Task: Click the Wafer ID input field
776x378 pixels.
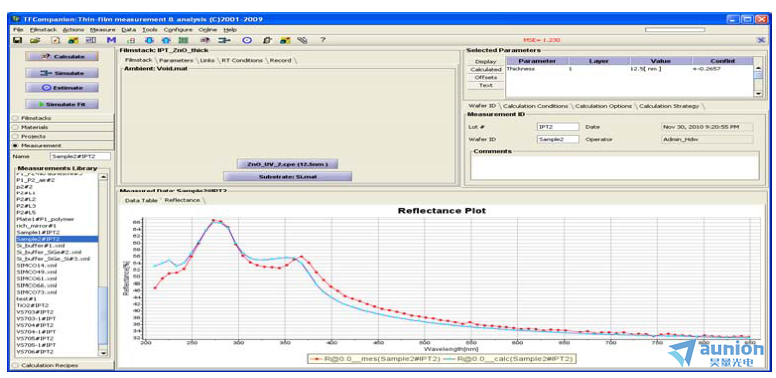Action: pos(558,139)
